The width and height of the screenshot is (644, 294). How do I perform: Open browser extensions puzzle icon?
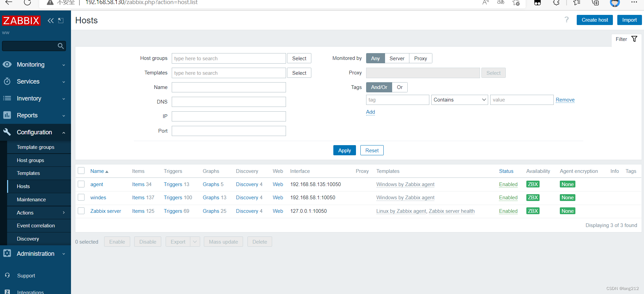tap(556, 3)
